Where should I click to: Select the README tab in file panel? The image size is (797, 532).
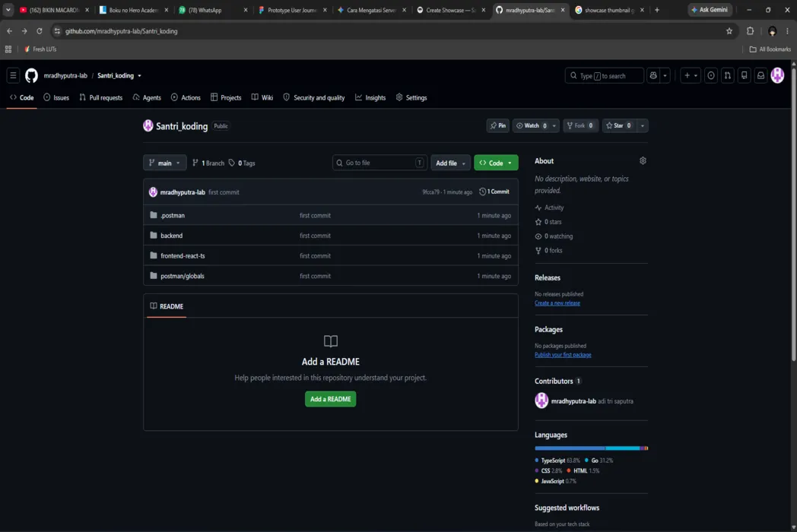pyautogui.click(x=167, y=306)
